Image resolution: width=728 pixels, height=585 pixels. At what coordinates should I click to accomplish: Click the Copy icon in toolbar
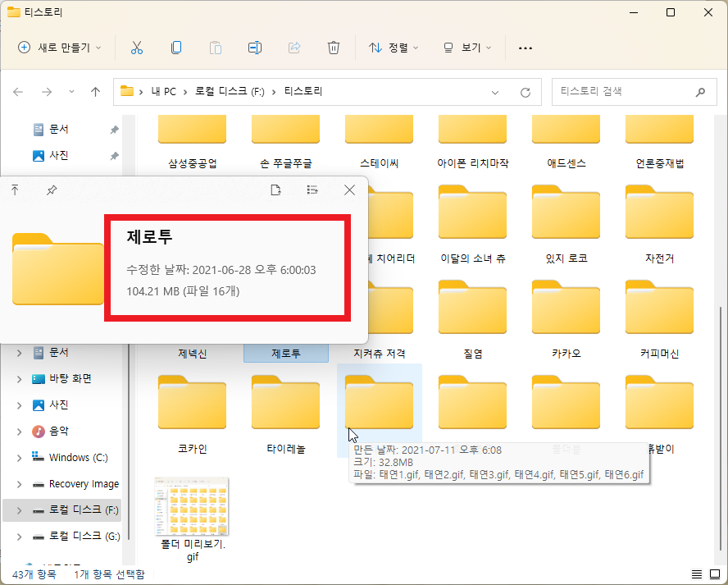(176, 48)
